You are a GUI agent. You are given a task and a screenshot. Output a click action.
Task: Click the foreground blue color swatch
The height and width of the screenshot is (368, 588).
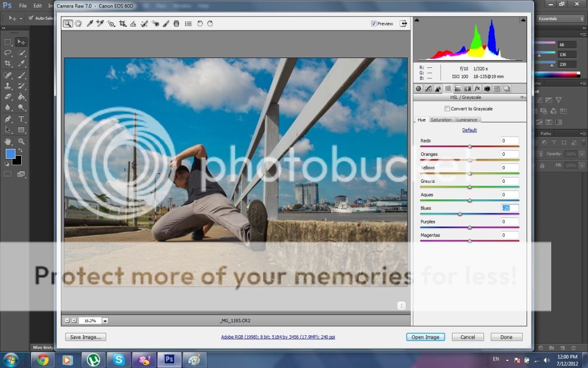10,154
